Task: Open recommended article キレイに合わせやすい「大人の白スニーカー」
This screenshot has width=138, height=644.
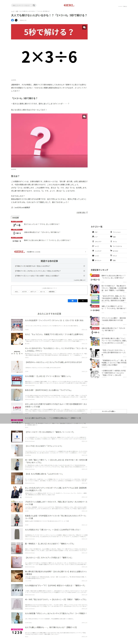Action: [x=56, y=349]
